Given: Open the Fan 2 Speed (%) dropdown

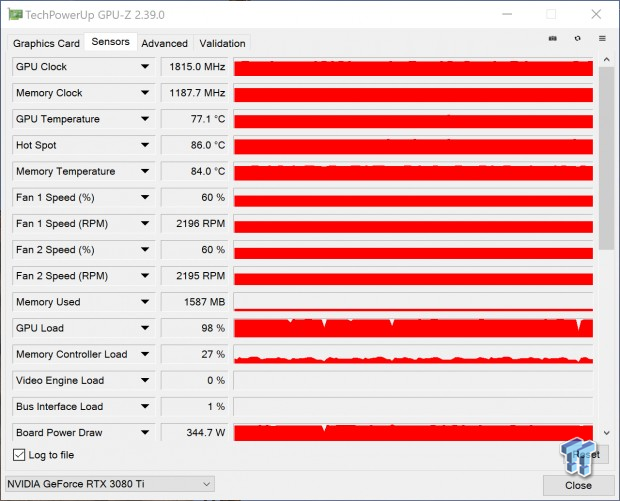Looking at the screenshot, I should point(145,249).
